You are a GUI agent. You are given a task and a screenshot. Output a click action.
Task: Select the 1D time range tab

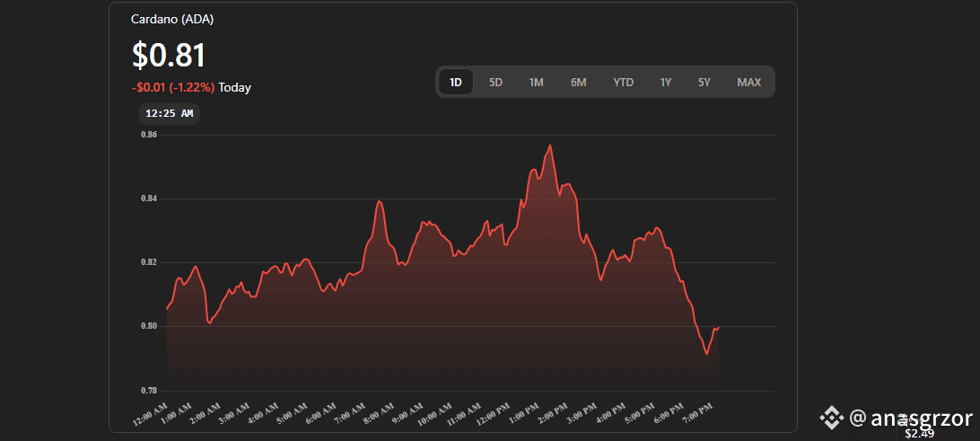(456, 82)
